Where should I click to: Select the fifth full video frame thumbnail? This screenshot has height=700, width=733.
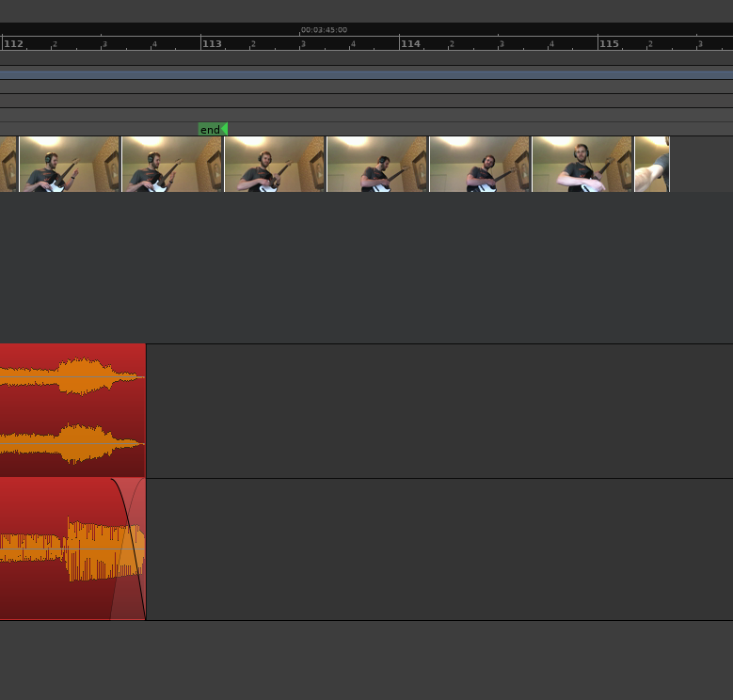point(480,165)
